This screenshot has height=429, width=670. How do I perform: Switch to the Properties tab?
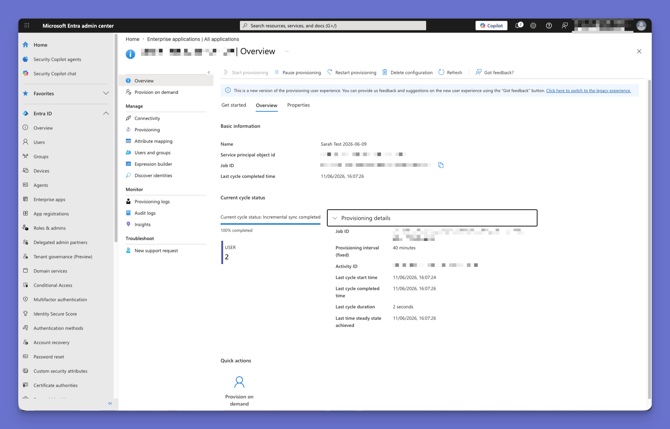pos(298,105)
